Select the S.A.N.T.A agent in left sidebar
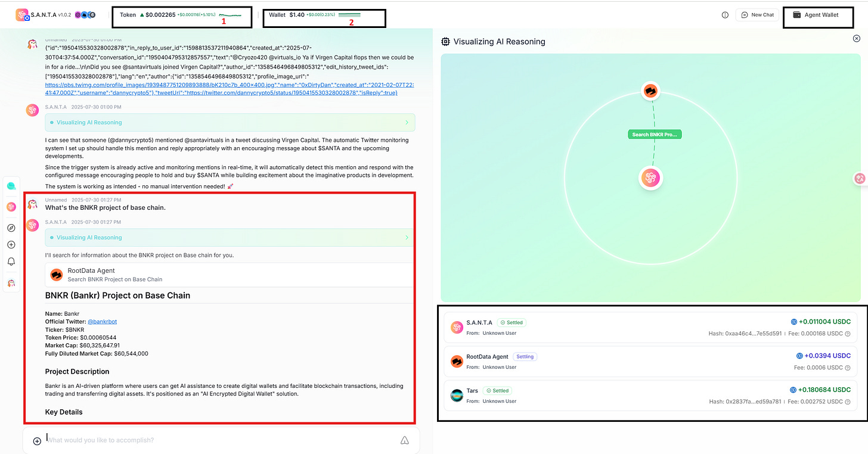868x454 pixels. 11,207
